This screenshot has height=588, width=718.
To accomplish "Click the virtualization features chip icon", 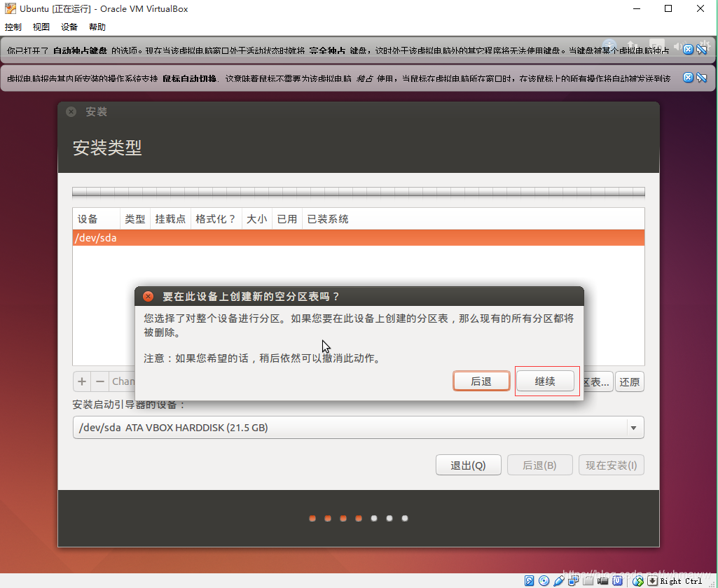I will 617,581.
